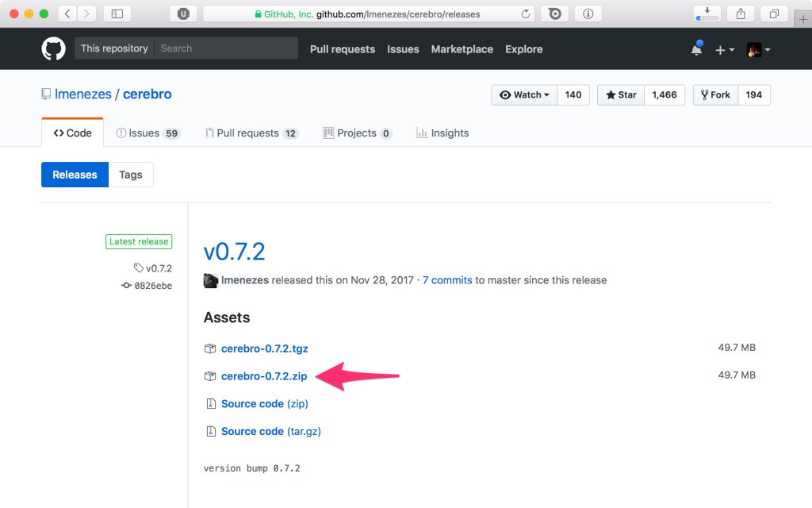This screenshot has width=812, height=508.
Task: Click the version bump 0.7.2 text
Action: point(251,468)
